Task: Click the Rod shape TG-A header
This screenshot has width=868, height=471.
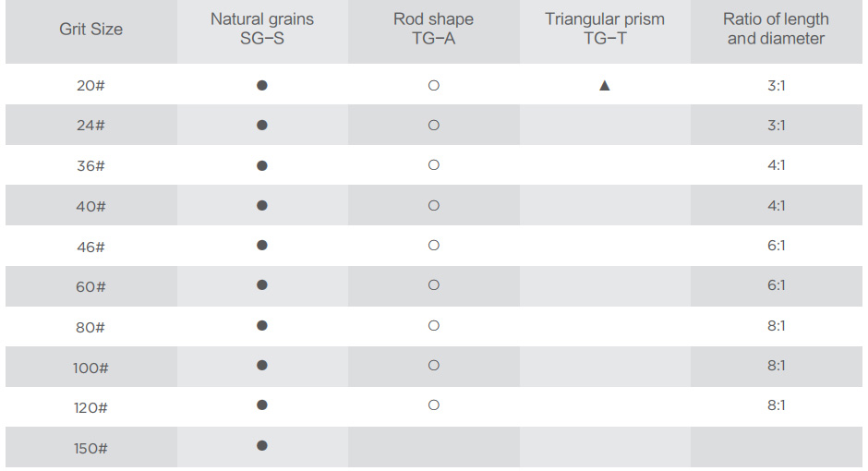Action: [433, 29]
